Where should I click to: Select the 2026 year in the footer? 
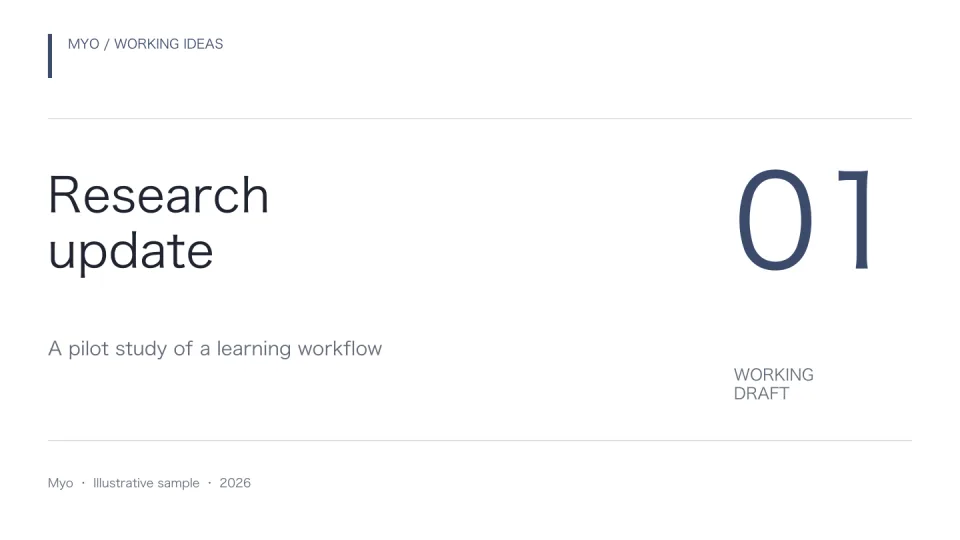[x=235, y=483]
